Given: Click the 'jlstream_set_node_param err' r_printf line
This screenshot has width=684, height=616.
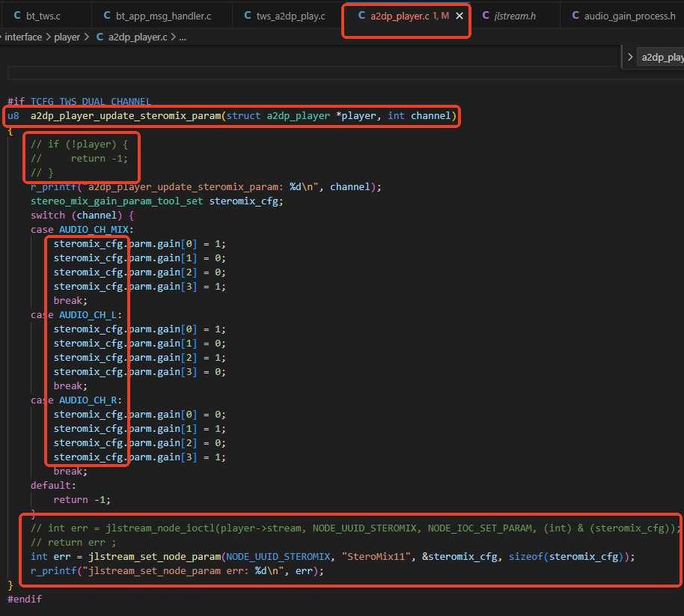Looking at the screenshot, I should click(177, 571).
